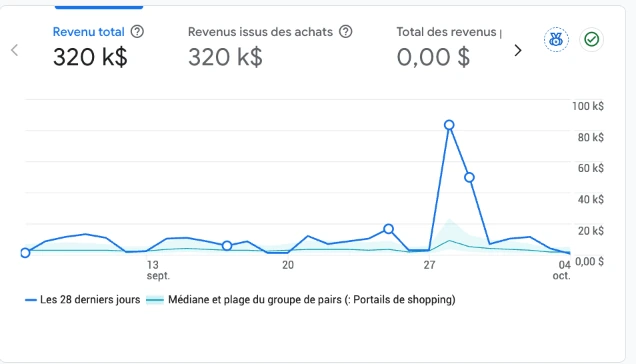
Task: Click the 20 k$ y-axis label
Action: pyautogui.click(x=591, y=231)
